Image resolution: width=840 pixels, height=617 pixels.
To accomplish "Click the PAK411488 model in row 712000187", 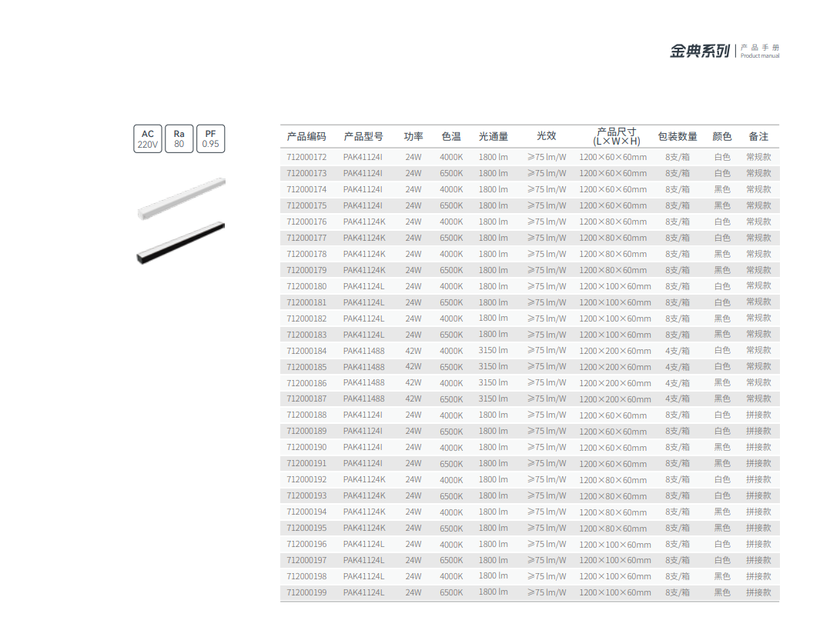I will 363,399.
